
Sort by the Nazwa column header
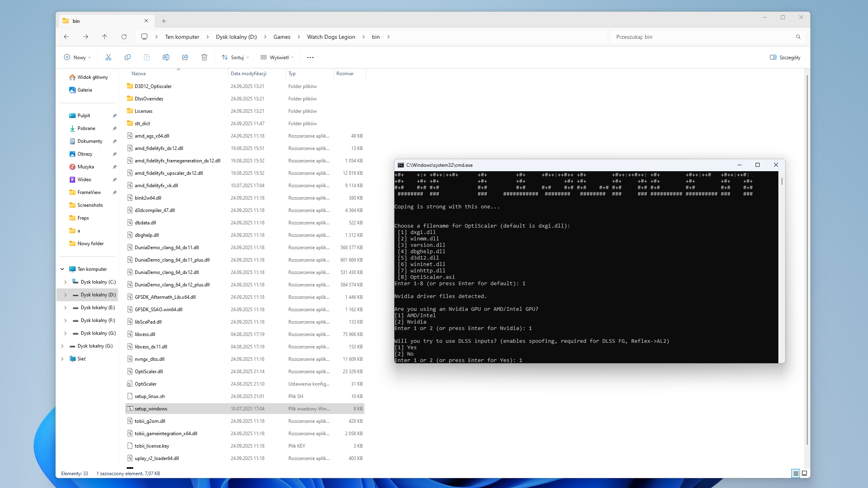177,74
